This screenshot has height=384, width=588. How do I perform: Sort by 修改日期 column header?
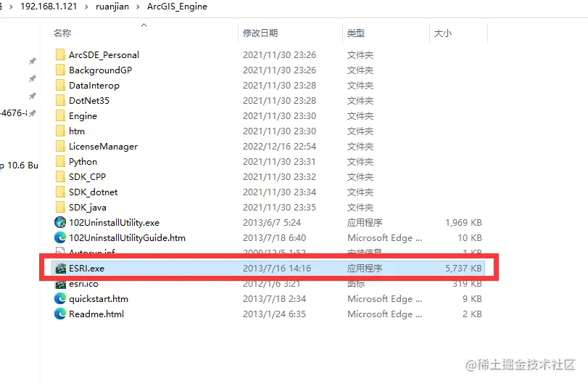[260, 33]
